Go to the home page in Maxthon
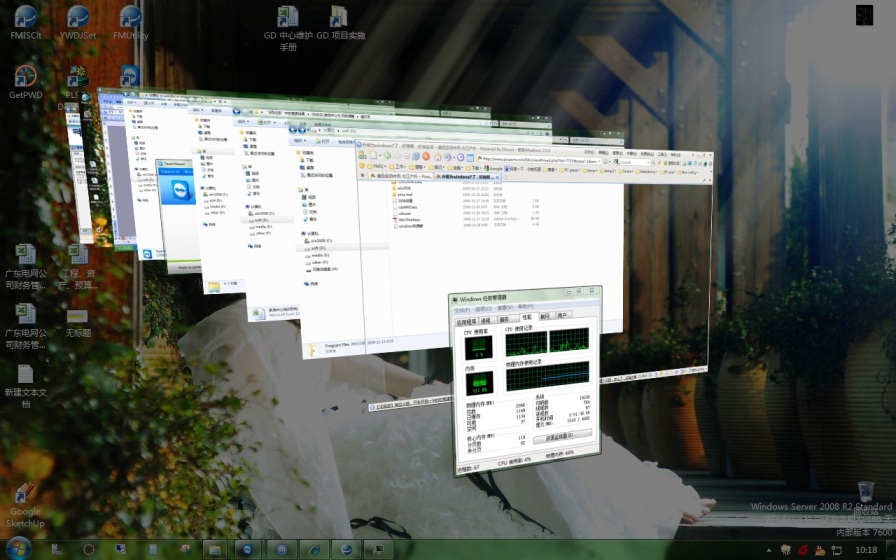 (x=438, y=157)
